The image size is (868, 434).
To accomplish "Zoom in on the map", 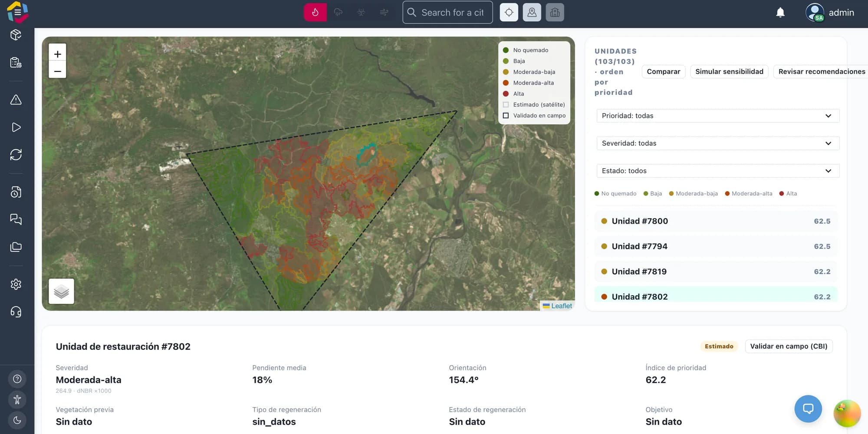I will coord(57,54).
